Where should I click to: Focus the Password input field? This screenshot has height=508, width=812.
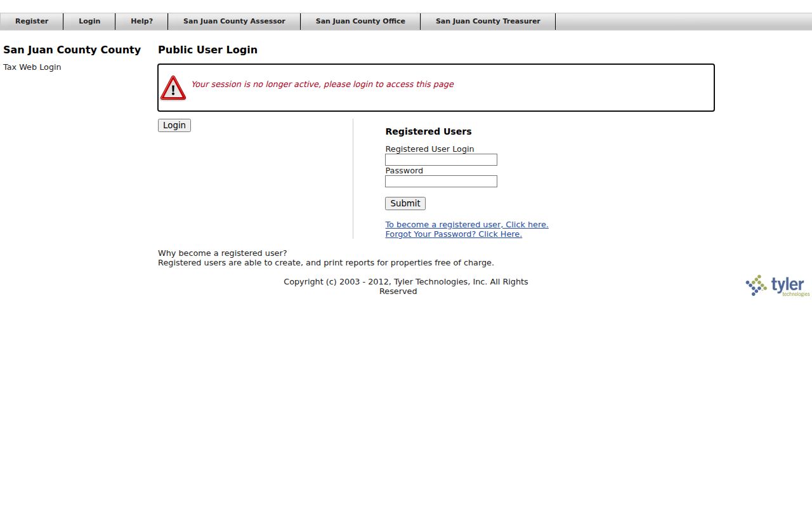point(441,182)
